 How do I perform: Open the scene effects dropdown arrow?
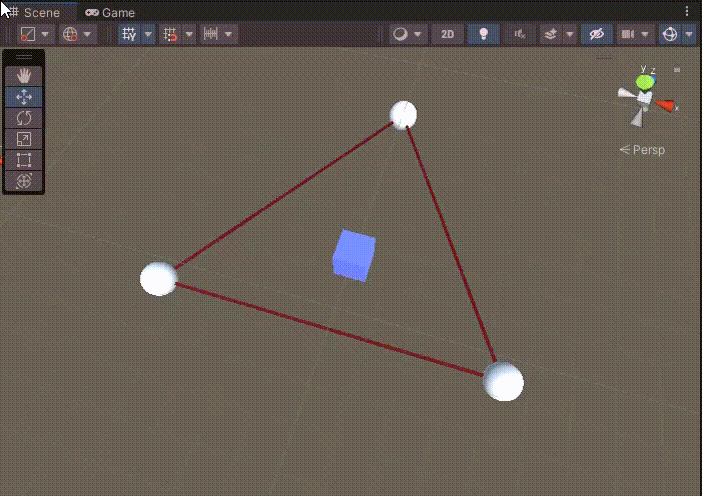pos(570,34)
